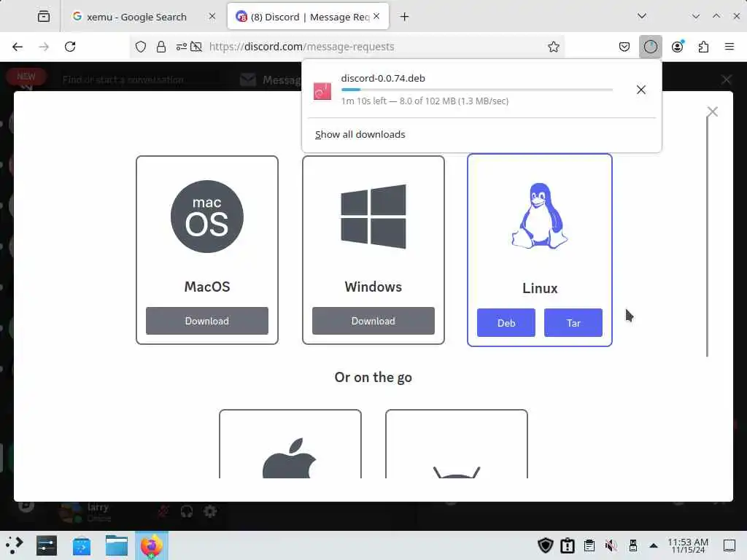
Task: Close the Discord download modal
Action: point(712,112)
